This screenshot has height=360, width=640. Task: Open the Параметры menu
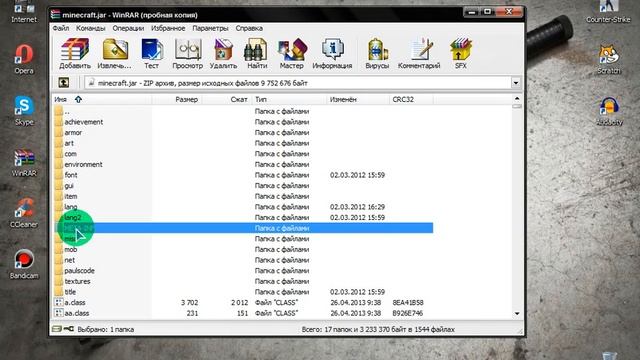210,28
